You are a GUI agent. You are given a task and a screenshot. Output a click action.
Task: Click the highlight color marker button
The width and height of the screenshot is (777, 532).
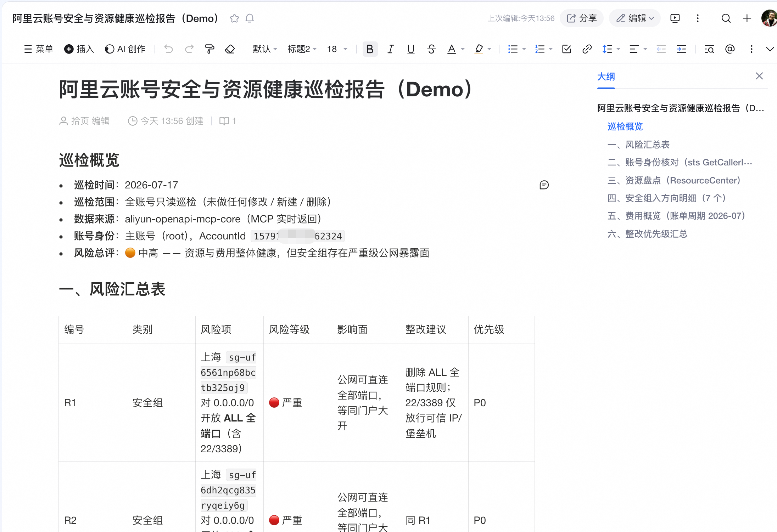(x=479, y=49)
